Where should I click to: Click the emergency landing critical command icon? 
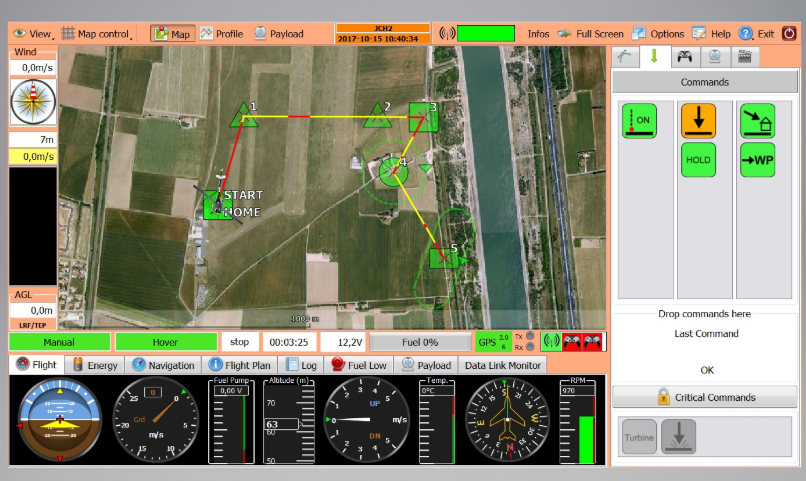pyautogui.click(x=679, y=437)
